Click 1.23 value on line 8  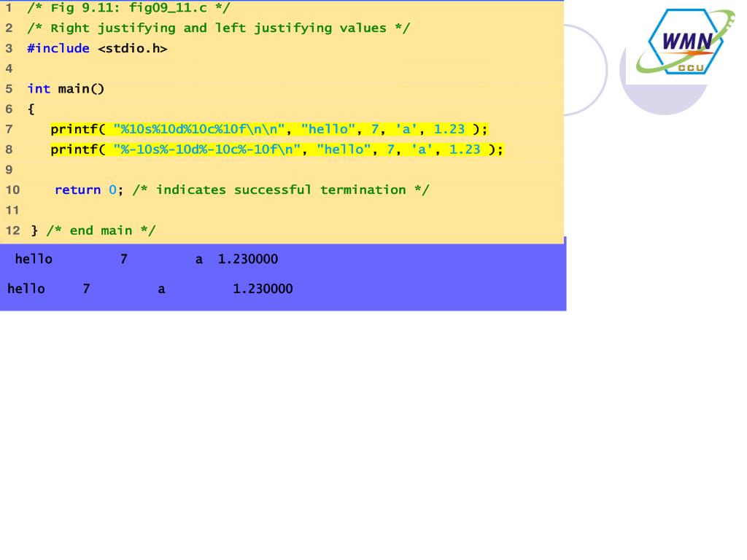[x=465, y=149]
